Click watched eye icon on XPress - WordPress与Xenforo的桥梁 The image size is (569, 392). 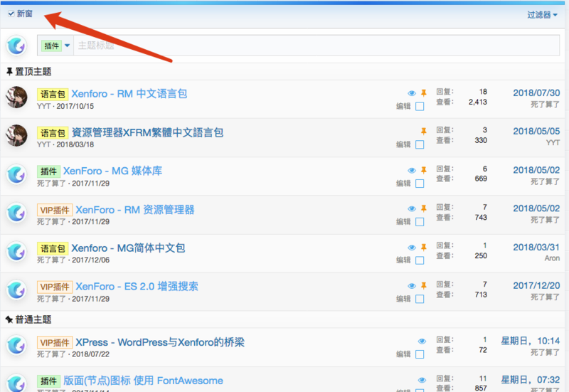[x=422, y=341]
